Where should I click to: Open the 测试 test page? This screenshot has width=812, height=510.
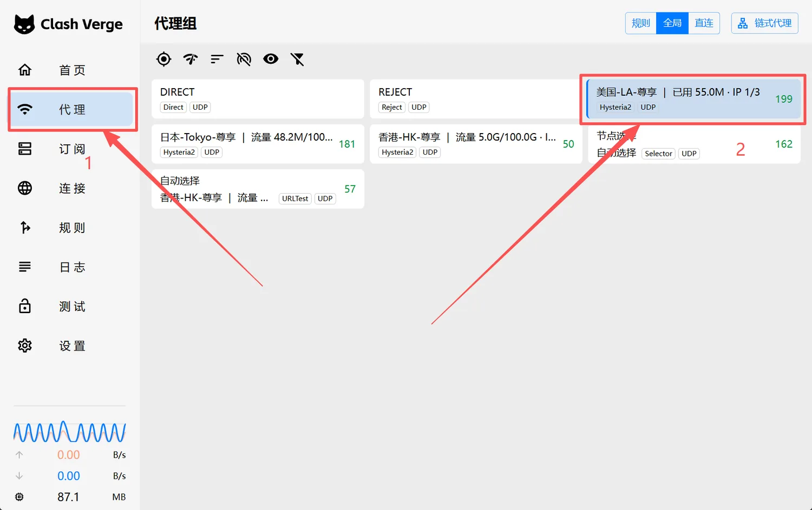coord(71,307)
